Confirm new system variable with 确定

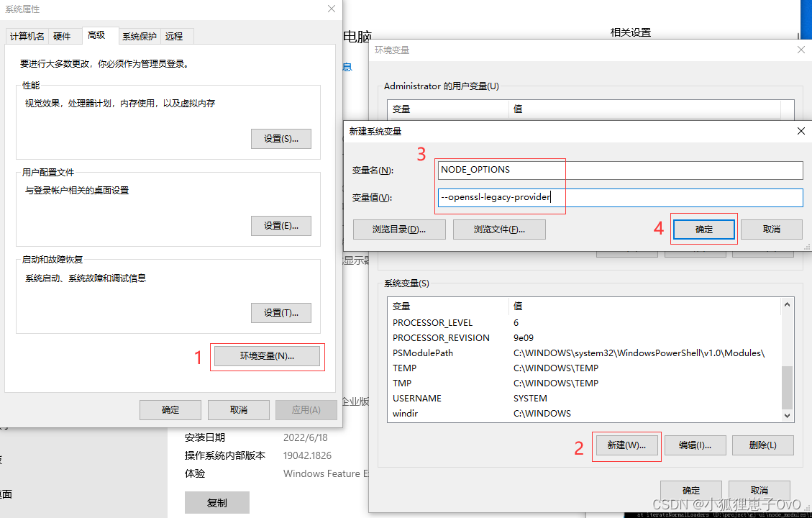pyautogui.click(x=704, y=230)
